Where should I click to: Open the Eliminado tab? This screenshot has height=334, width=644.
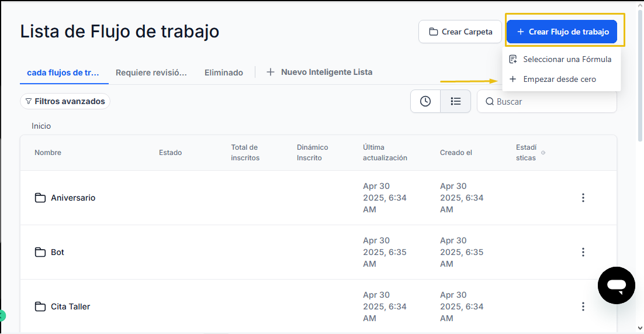[x=224, y=73]
